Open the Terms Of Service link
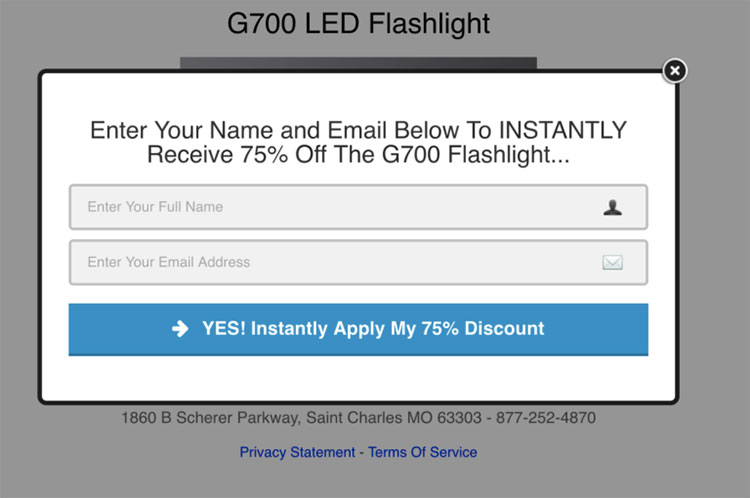The image size is (750, 498). 423,452
